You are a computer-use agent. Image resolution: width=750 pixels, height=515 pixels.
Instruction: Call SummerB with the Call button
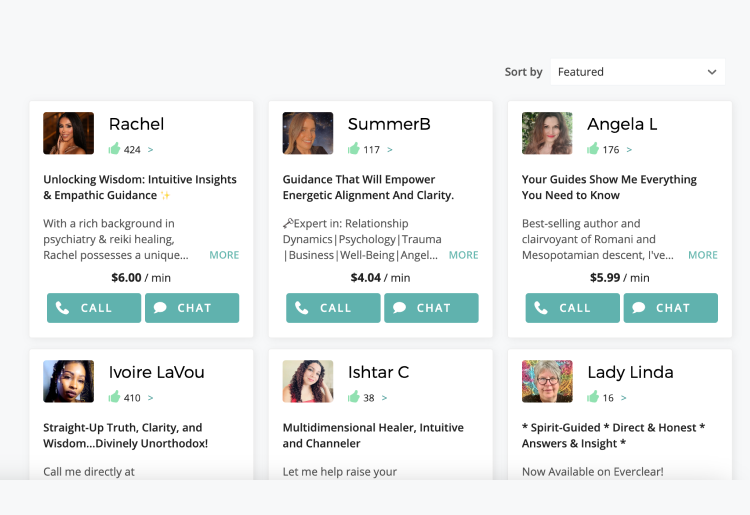[334, 308]
